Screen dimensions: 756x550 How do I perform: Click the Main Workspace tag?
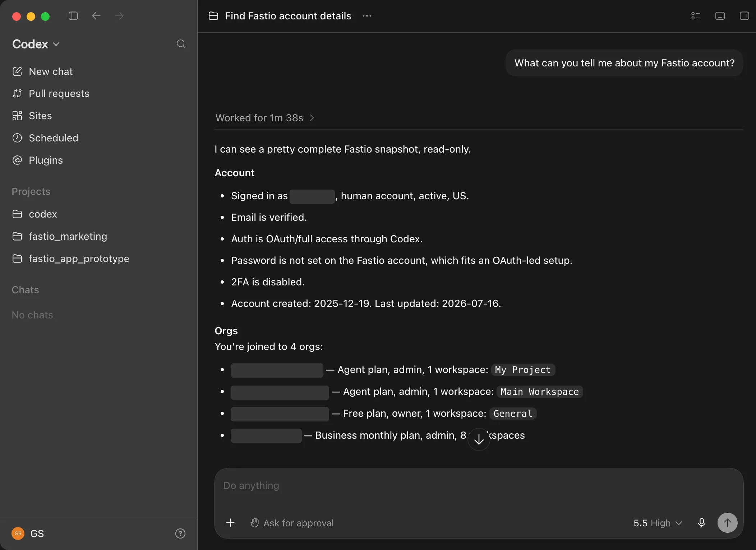tap(540, 392)
